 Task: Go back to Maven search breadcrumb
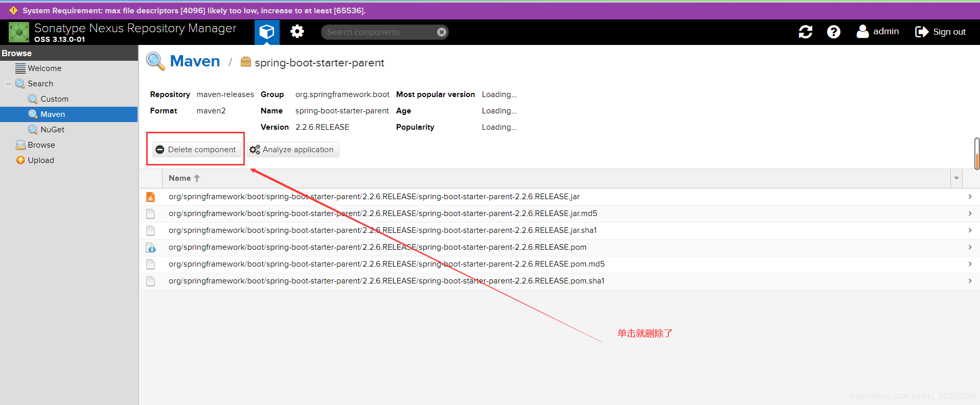click(195, 61)
